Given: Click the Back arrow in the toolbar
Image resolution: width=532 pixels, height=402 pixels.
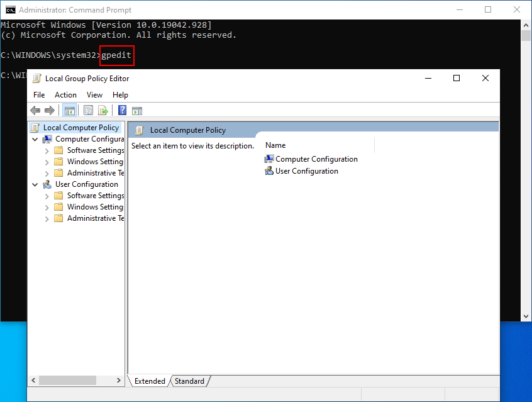Looking at the screenshot, I should point(35,111).
